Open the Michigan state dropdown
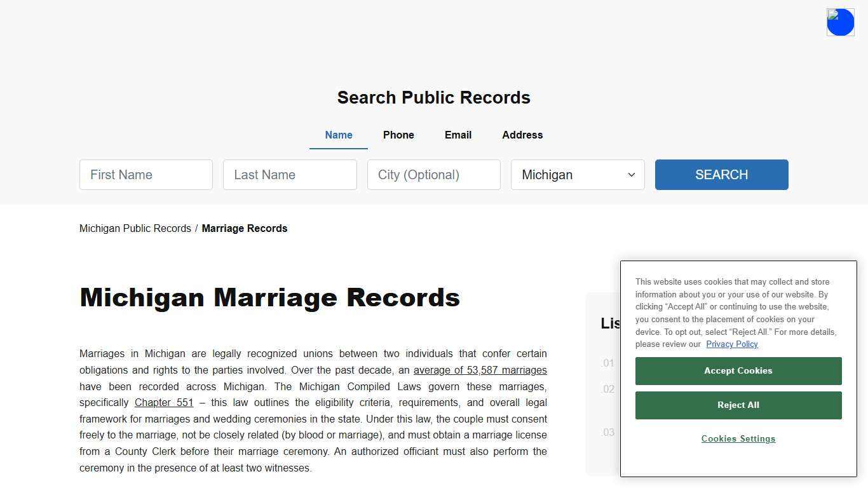 pos(577,175)
